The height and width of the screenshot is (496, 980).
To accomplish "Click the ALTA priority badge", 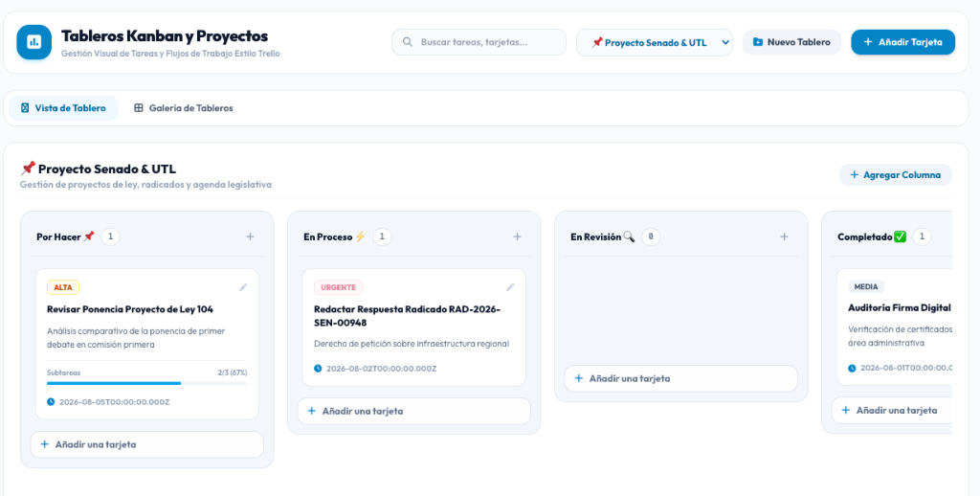I will [63, 287].
